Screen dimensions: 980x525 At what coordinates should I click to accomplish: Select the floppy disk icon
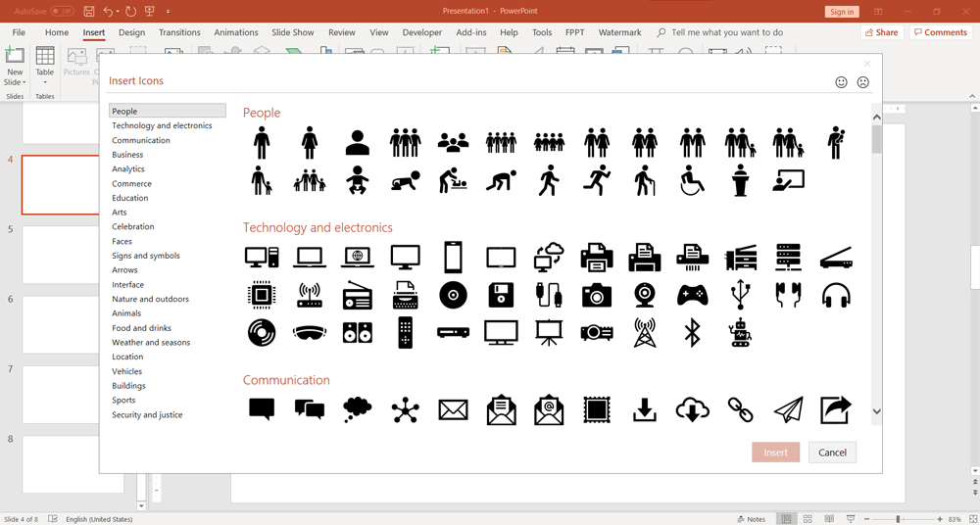click(501, 295)
